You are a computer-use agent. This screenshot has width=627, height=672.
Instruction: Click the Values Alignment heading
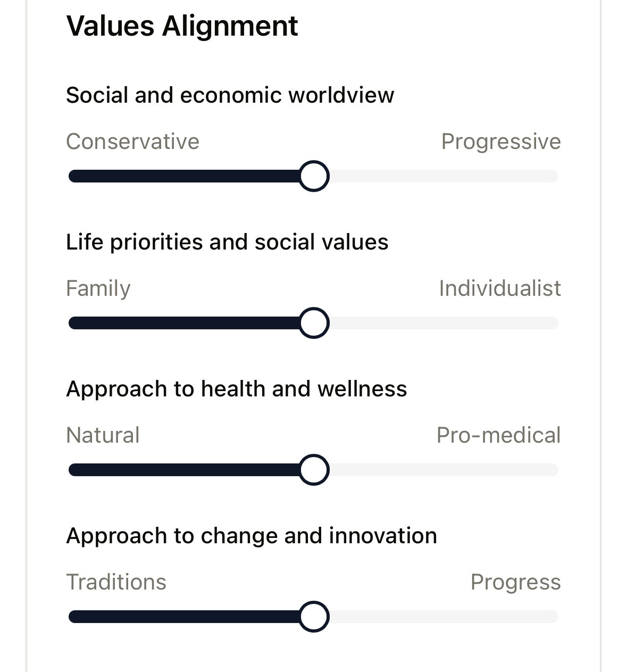click(x=182, y=26)
